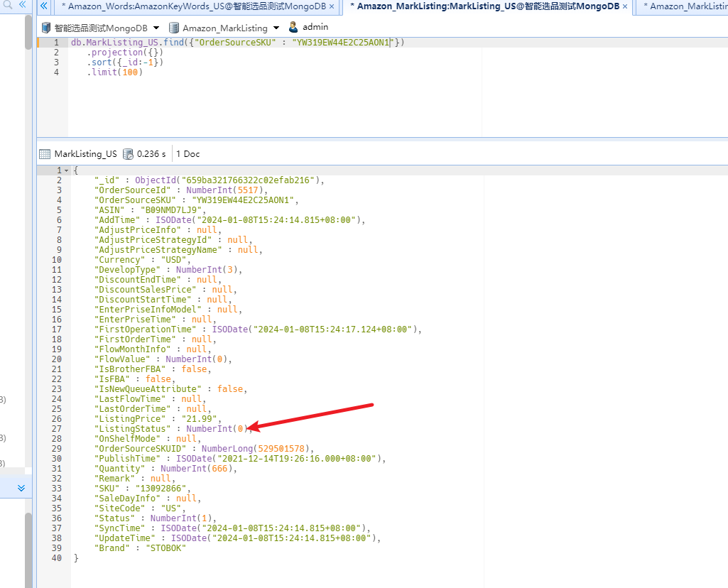Collapse the left sidebar with double-arrow icon

pyautogui.click(x=22, y=5)
